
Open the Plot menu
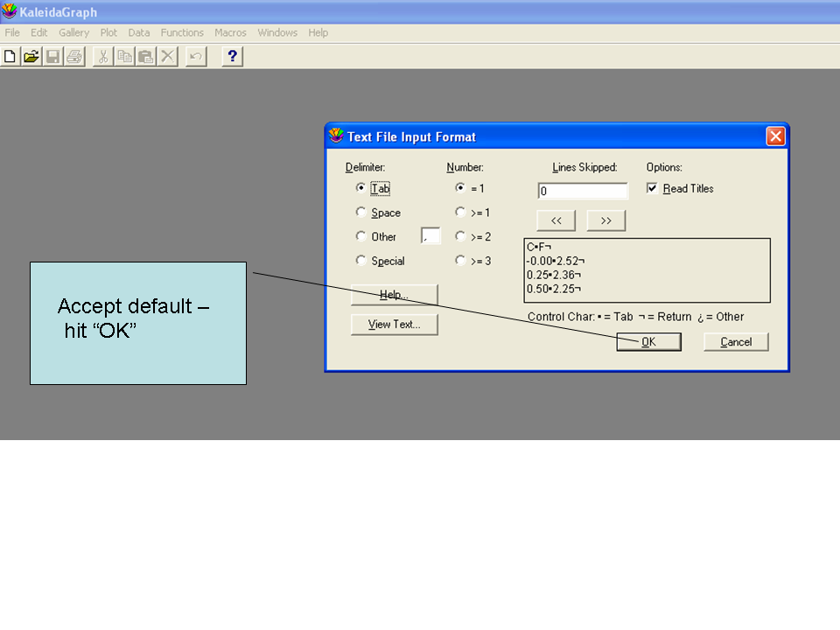(x=108, y=32)
